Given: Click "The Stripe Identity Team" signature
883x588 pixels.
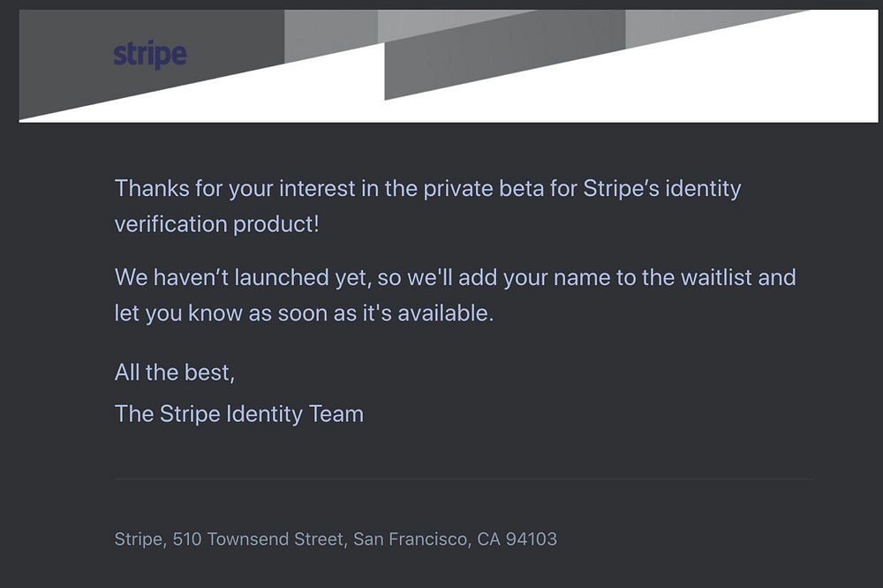Looking at the screenshot, I should (239, 413).
